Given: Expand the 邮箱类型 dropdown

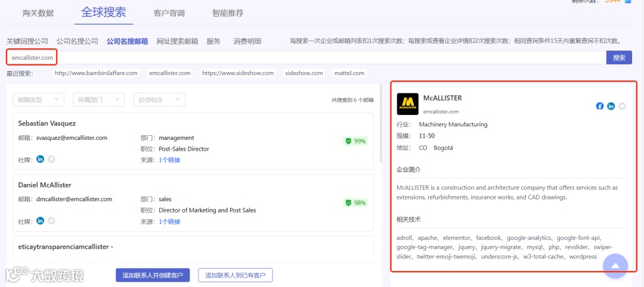Looking at the screenshot, I should (39, 99).
